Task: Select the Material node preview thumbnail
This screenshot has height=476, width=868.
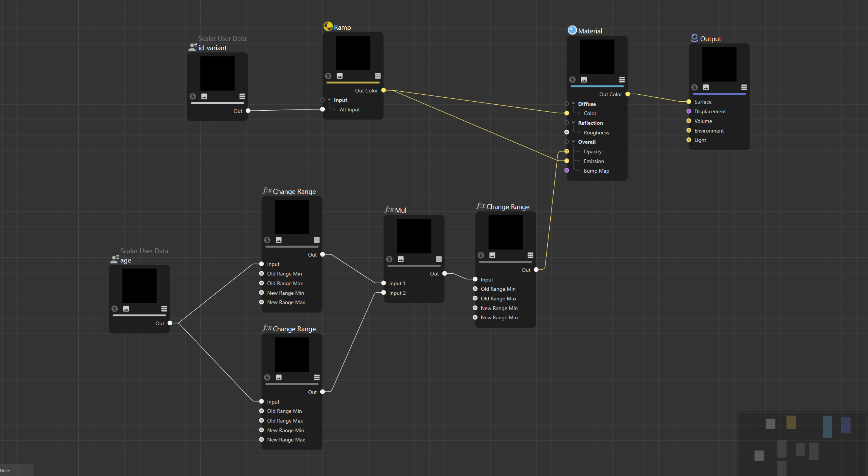Action: [x=597, y=57]
